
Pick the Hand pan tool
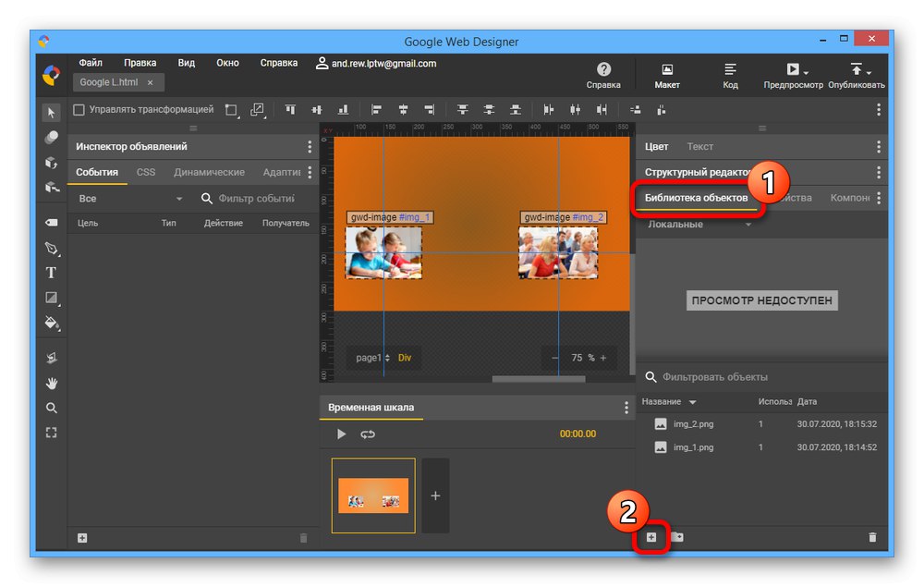pos(52,383)
